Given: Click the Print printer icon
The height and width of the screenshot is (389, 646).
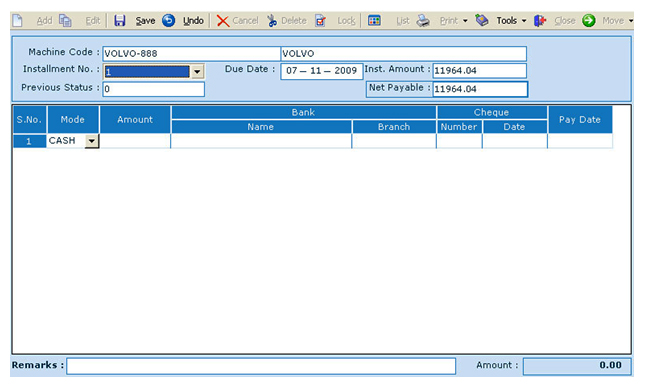Looking at the screenshot, I should (x=423, y=20).
